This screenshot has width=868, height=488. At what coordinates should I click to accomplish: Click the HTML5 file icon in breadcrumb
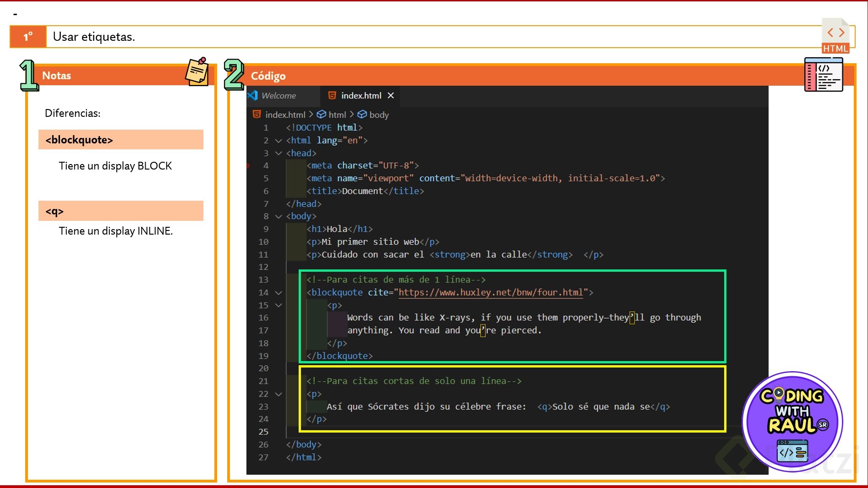coord(257,114)
